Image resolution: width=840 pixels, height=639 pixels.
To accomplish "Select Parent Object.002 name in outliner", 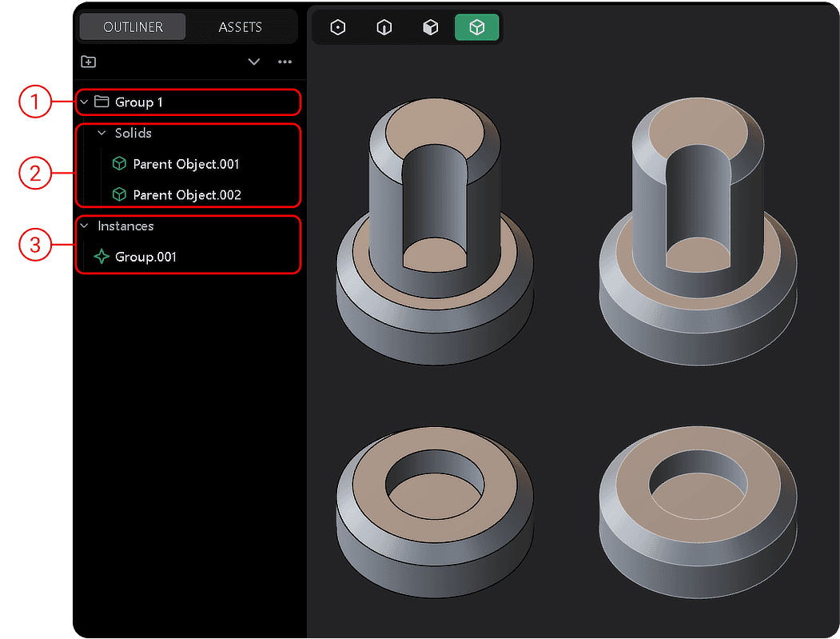I will point(187,194).
